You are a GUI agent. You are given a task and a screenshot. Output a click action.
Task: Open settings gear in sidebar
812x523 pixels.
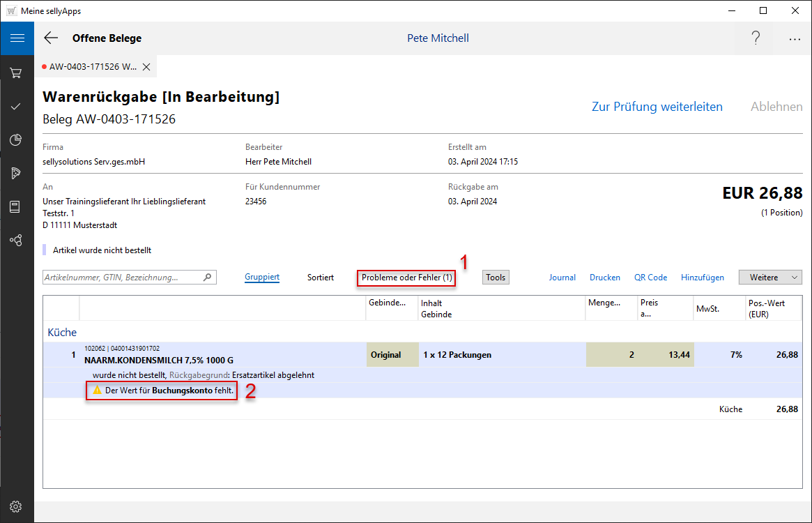click(16, 506)
